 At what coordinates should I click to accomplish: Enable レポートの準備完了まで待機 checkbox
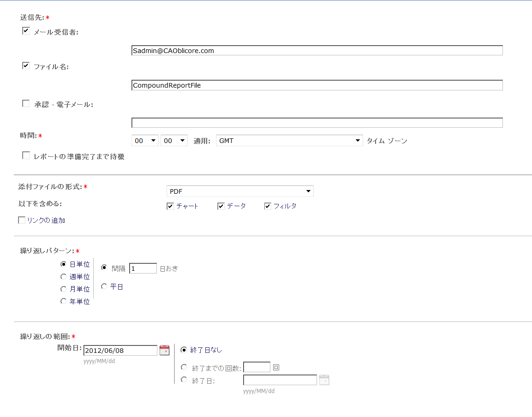click(x=26, y=155)
